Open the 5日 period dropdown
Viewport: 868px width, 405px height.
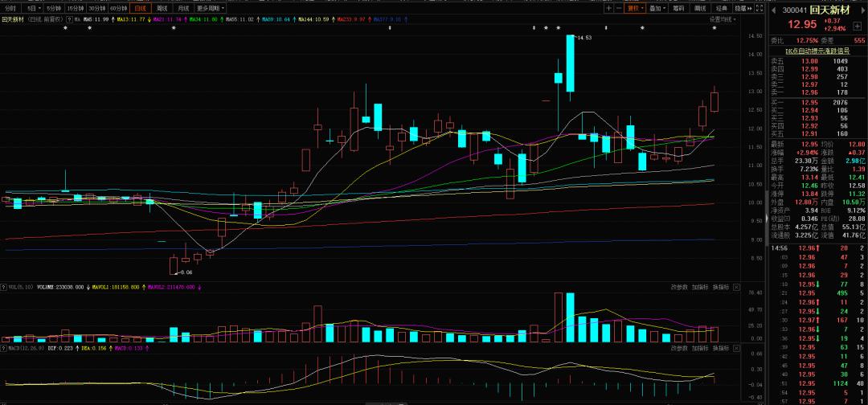tap(33, 8)
